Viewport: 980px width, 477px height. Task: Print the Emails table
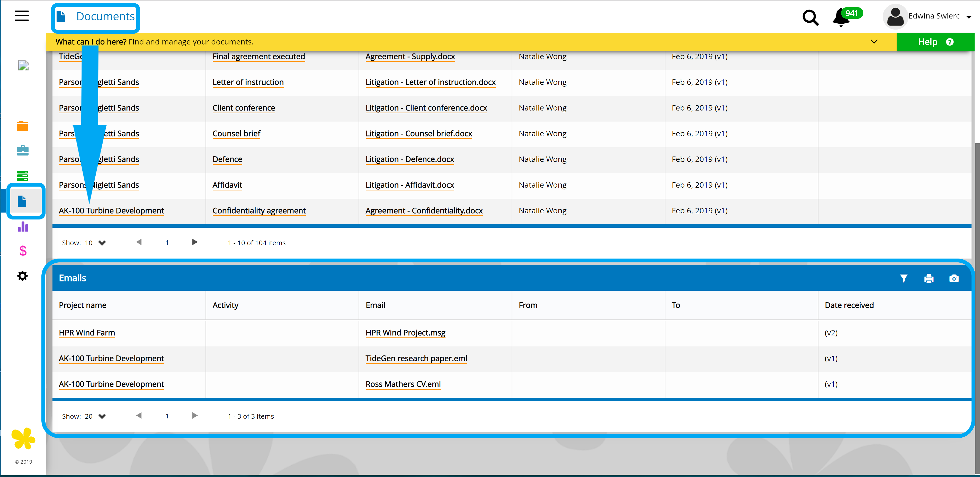coord(929,278)
